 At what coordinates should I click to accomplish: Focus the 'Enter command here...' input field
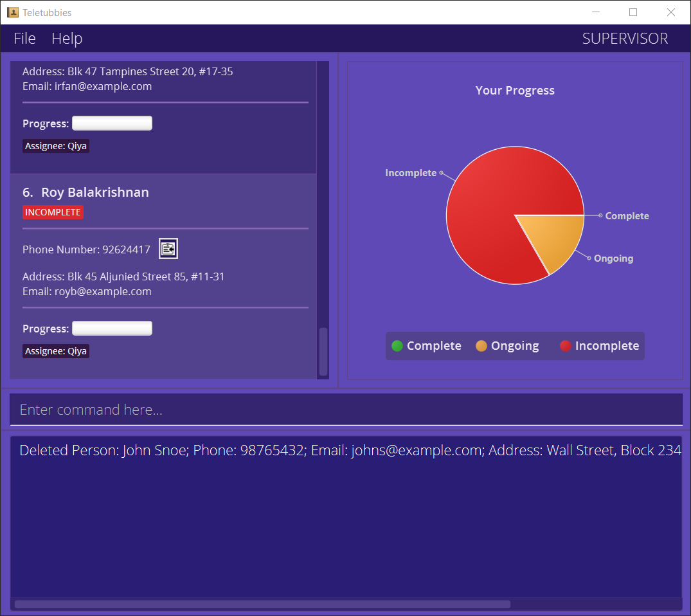(346, 410)
